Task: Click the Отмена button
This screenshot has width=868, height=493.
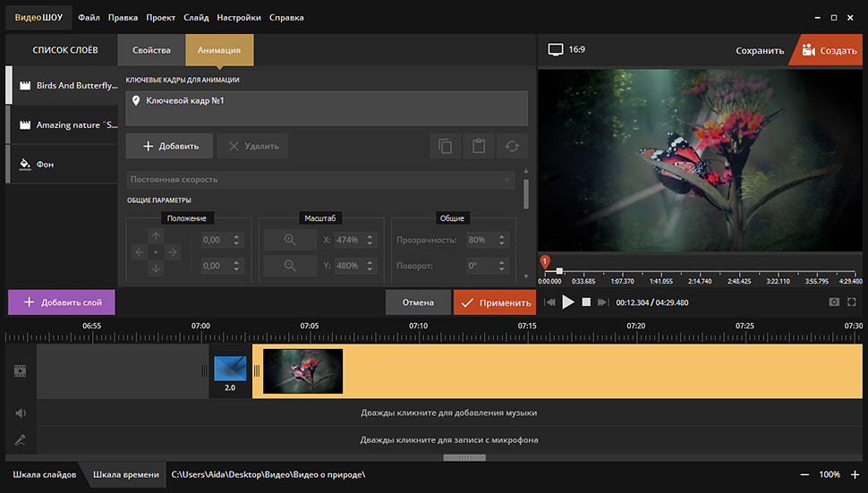Action: (418, 302)
